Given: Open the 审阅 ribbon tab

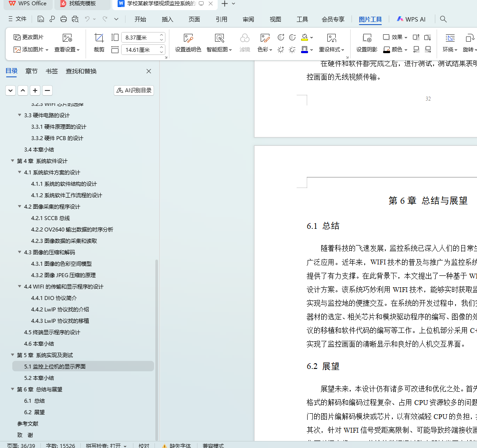Looking at the screenshot, I should [x=248, y=19].
